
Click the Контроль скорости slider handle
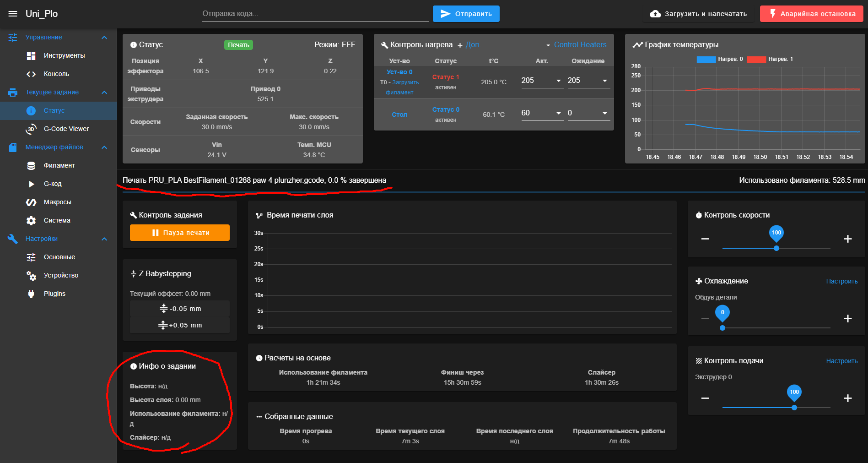point(776,248)
